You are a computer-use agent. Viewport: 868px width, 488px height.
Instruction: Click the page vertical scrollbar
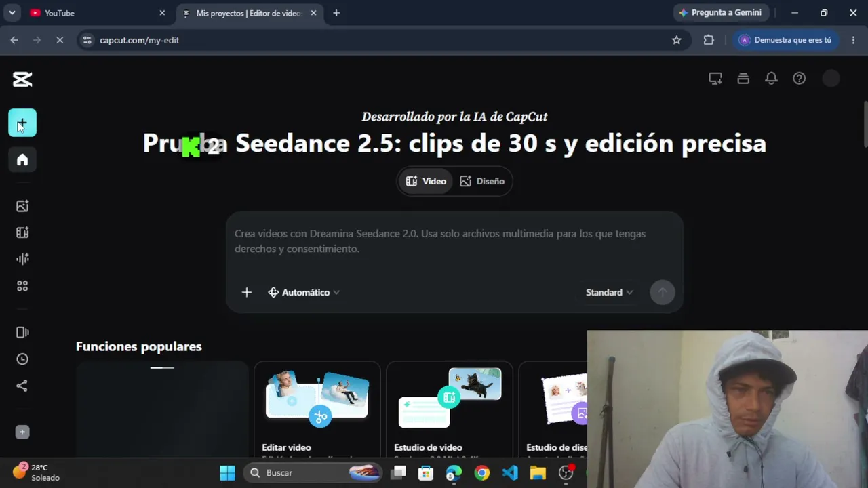tap(865, 123)
